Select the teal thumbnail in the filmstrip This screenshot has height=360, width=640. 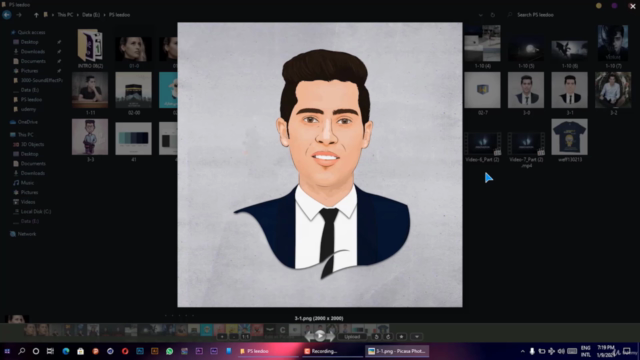(x=207, y=329)
